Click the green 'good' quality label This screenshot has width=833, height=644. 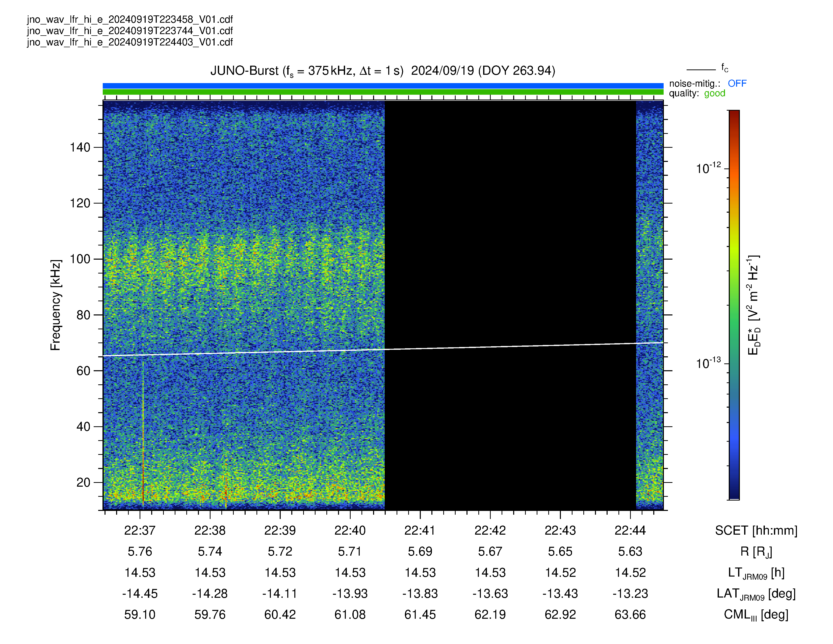[x=714, y=93]
